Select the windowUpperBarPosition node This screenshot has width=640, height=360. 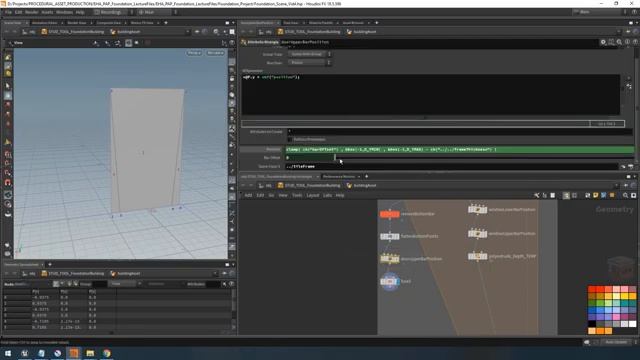coord(477,234)
